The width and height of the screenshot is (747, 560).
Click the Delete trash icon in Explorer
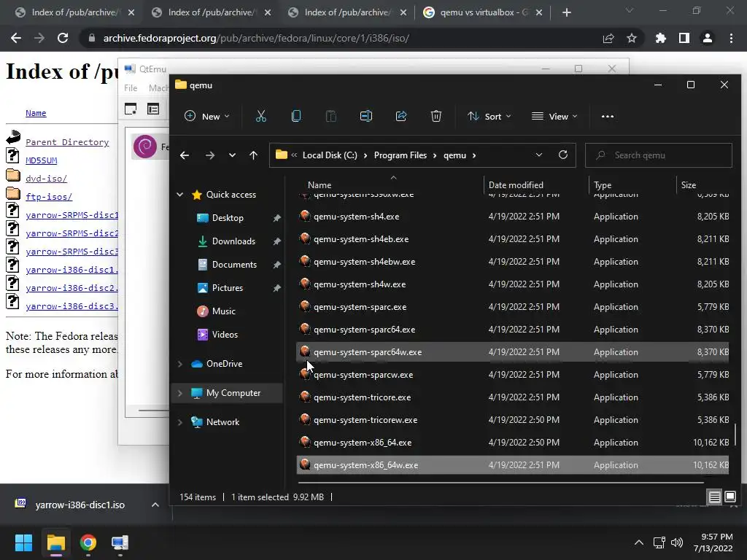click(x=436, y=116)
